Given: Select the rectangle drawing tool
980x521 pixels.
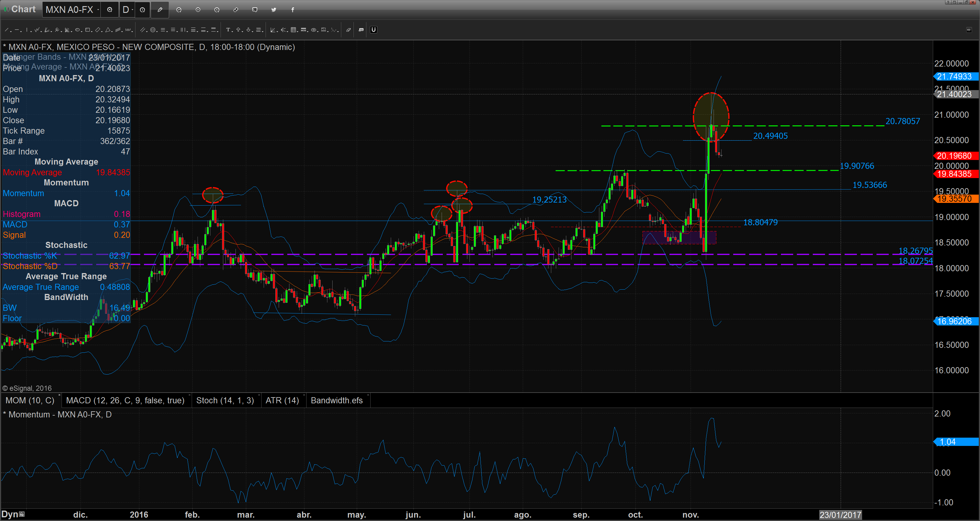Looking at the screenshot, I should click(x=87, y=30).
